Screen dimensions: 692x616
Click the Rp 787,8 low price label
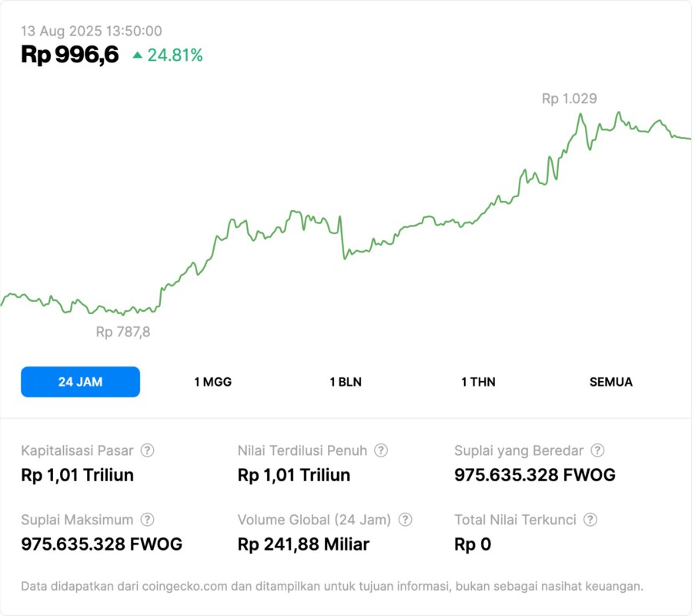123,332
